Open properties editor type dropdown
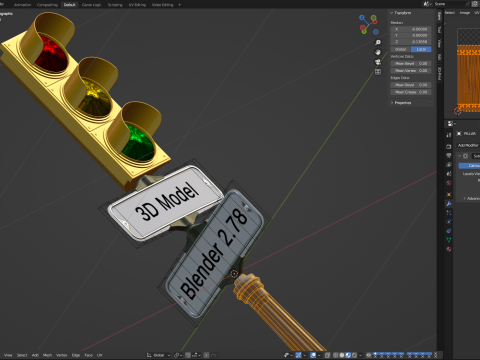The image size is (480, 360). [451, 124]
